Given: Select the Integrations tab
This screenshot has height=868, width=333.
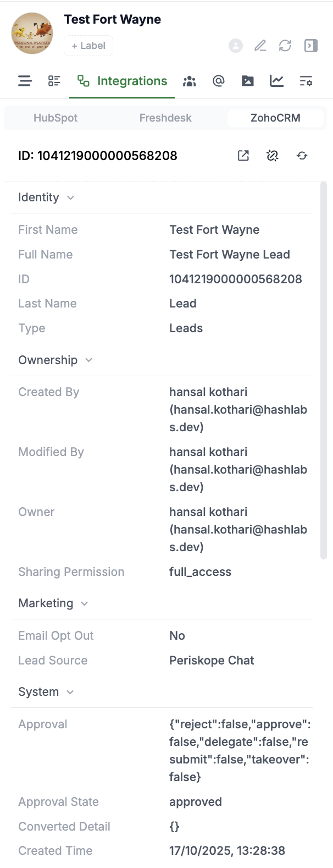Looking at the screenshot, I should [x=122, y=81].
